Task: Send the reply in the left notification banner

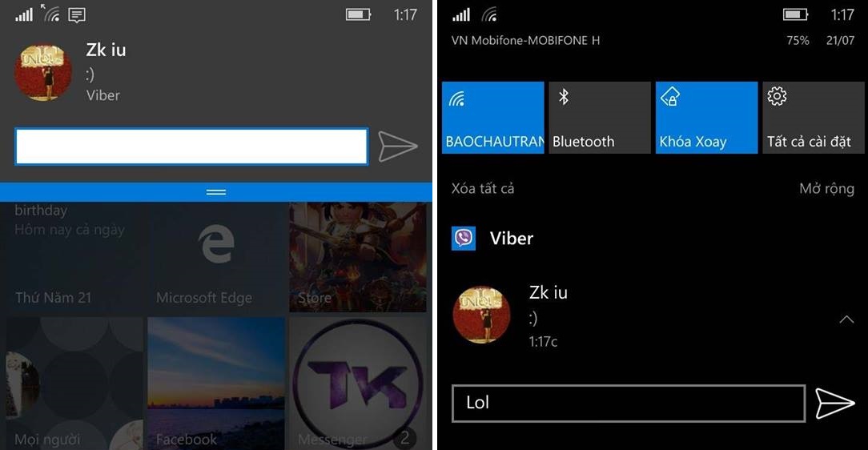Action: click(397, 147)
